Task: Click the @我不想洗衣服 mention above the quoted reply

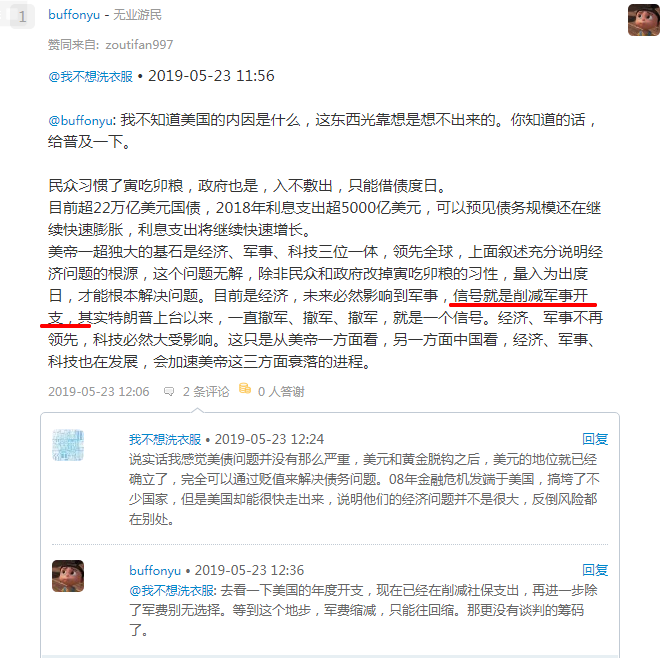Action: pyautogui.click(x=90, y=76)
